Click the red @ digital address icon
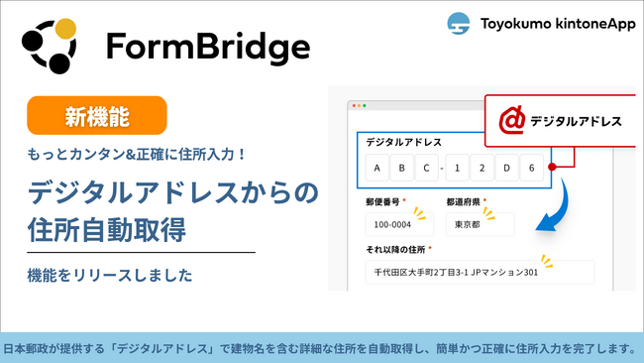The width and height of the screenshot is (644, 363). pyautogui.click(x=512, y=120)
